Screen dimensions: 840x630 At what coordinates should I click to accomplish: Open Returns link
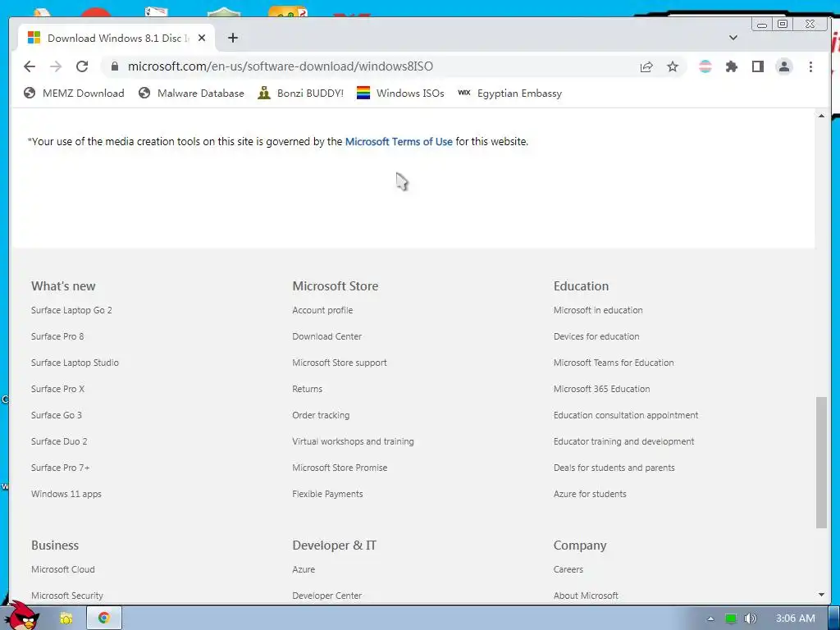point(308,389)
